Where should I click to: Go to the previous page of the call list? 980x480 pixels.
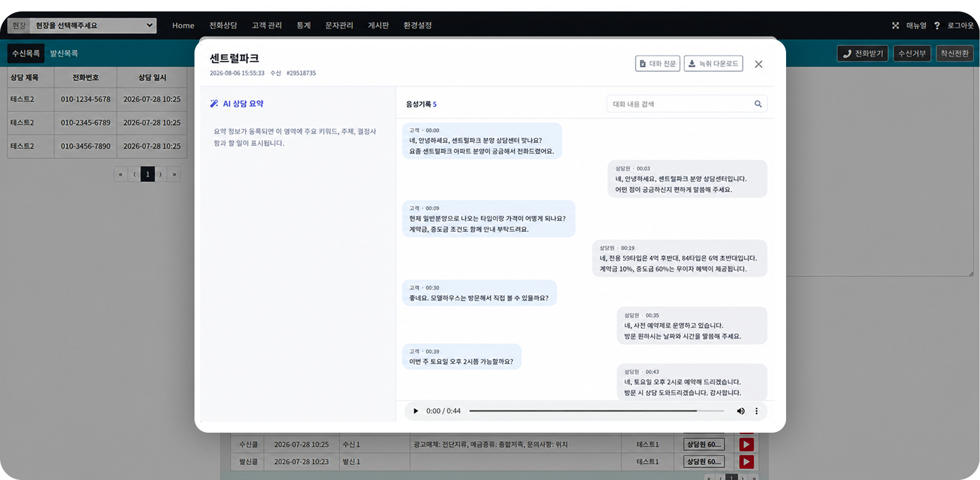[x=134, y=174]
